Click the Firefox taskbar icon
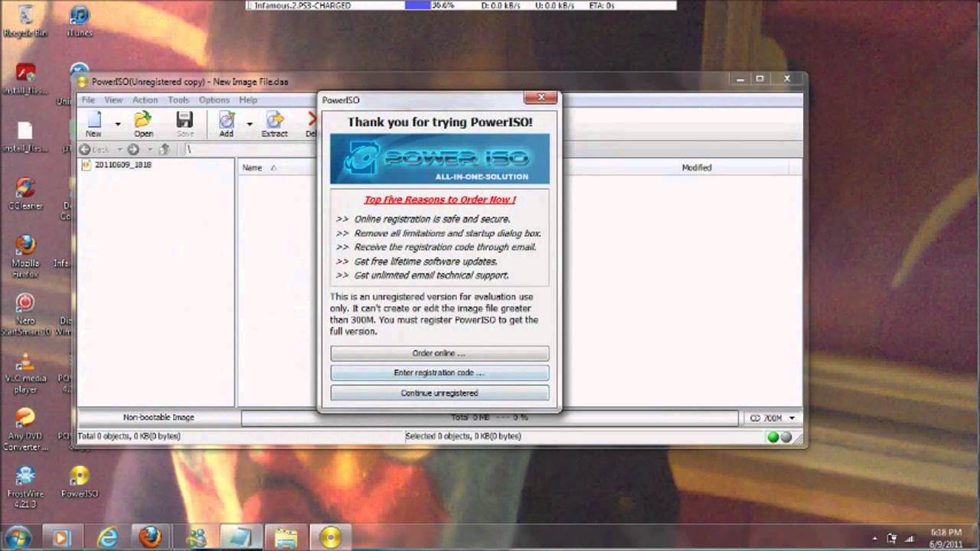The height and width of the screenshot is (551, 980). click(150, 538)
